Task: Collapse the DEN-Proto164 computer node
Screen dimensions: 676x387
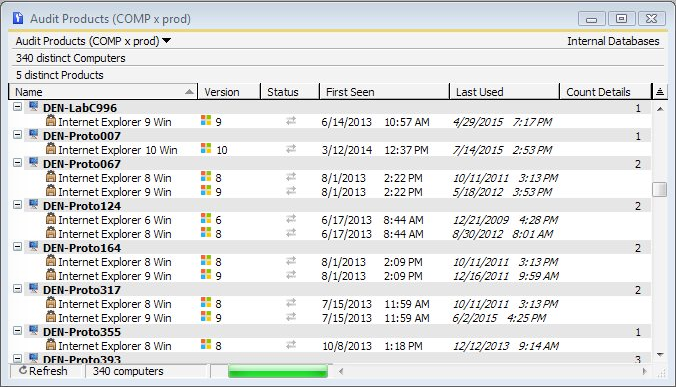Action: [x=17, y=247]
